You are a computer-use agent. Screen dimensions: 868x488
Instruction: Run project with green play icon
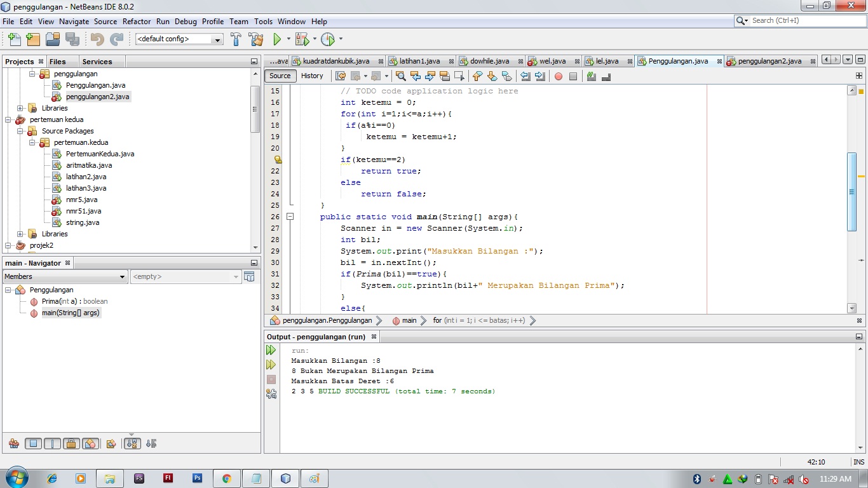pos(277,39)
